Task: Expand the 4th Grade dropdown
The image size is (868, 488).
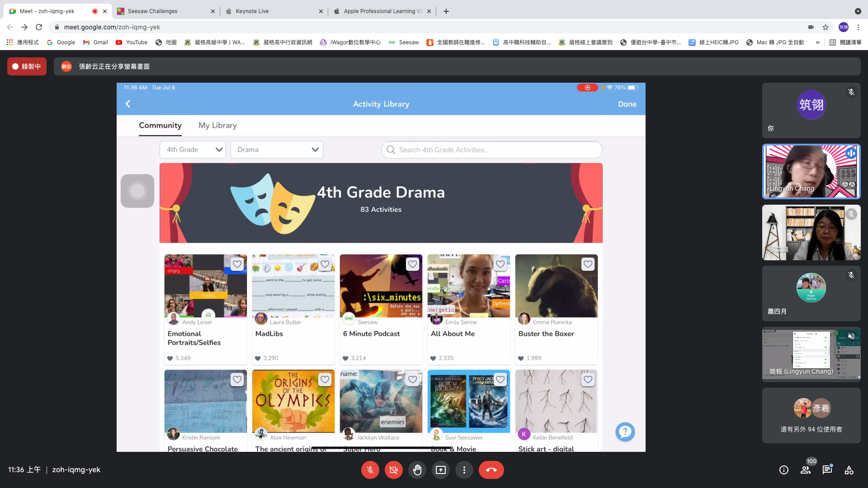Action: tap(193, 150)
